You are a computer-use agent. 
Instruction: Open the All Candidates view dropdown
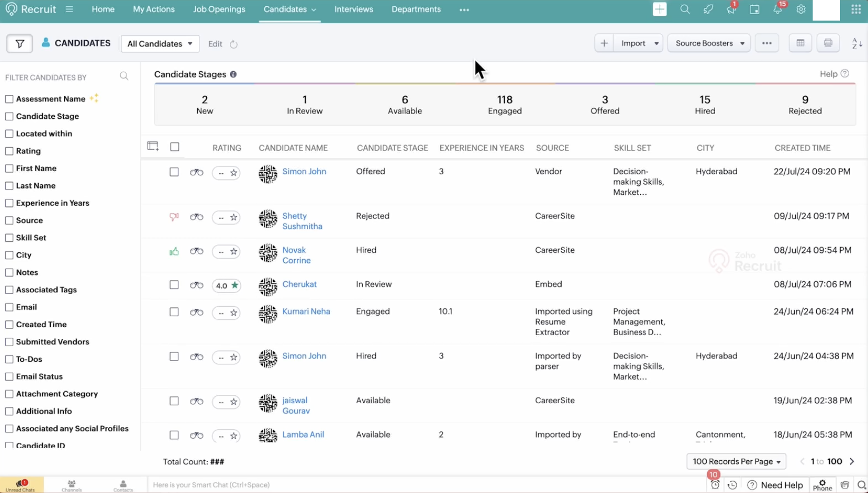pos(160,44)
